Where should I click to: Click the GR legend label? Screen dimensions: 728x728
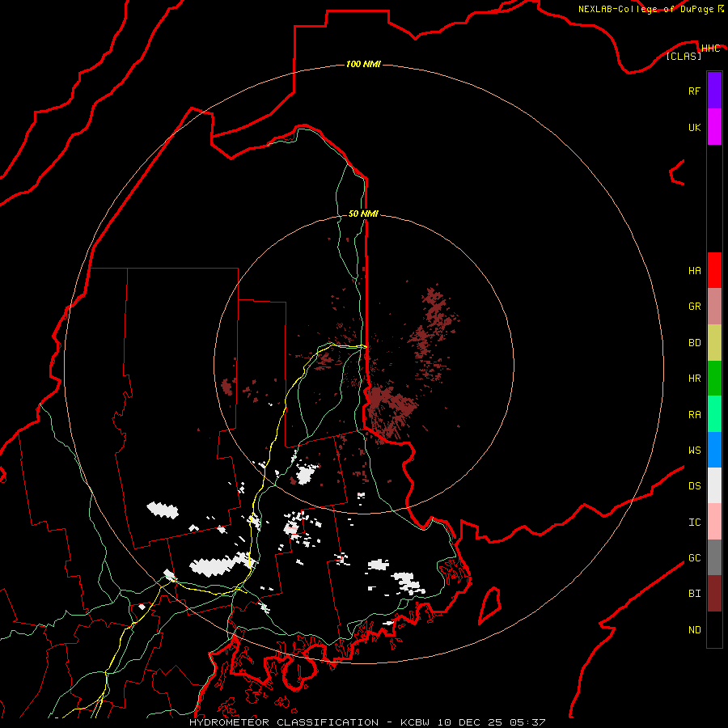pos(694,307)
